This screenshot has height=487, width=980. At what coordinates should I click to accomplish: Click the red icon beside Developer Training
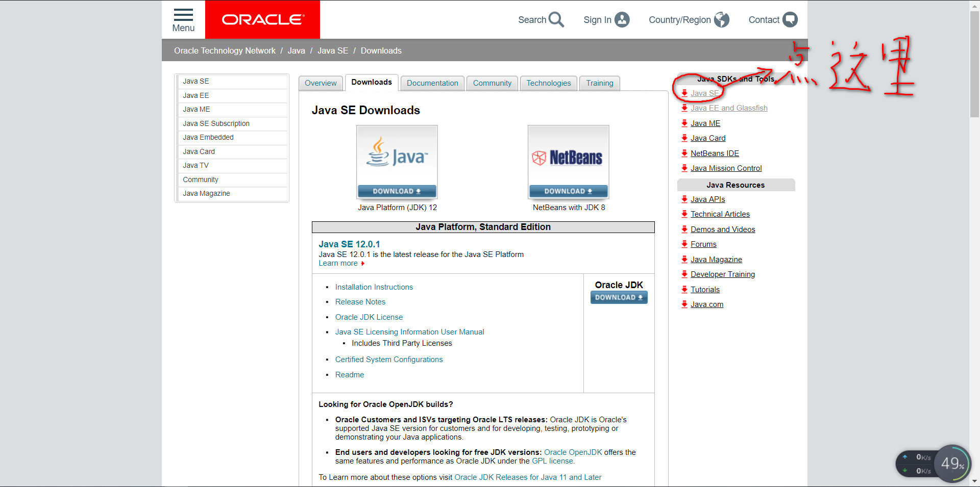(x=684, y=274)
